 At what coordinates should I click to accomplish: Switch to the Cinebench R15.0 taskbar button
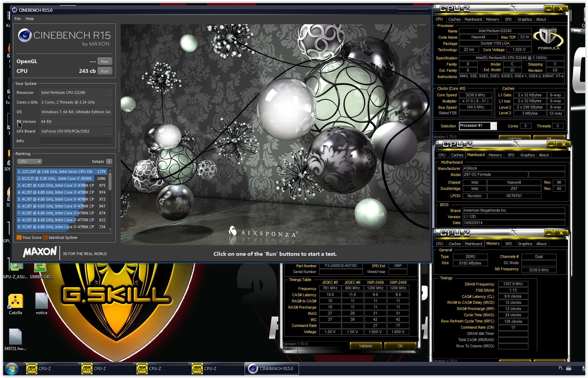pyautogui.click(x=271, y=368)
